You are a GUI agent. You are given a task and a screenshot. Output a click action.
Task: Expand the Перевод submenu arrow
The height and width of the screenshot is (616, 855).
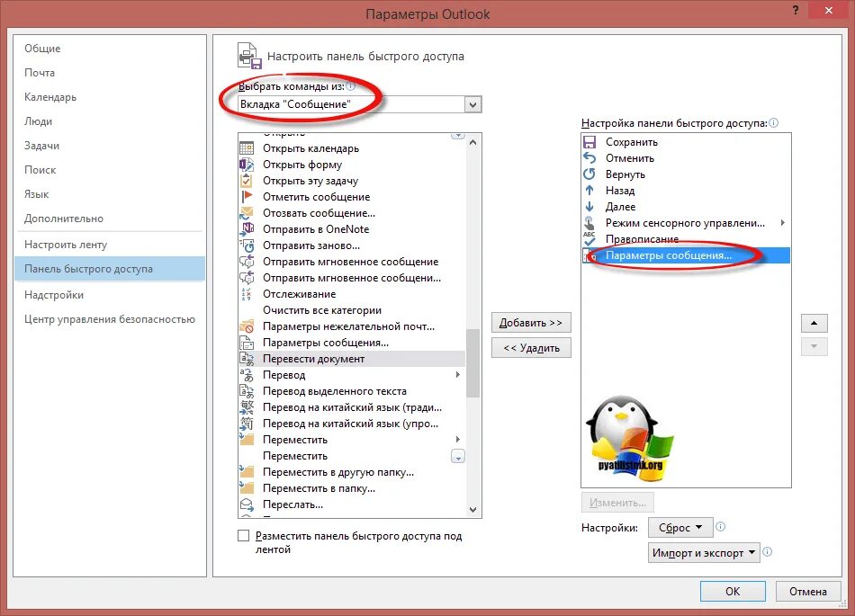click(x=457, y=375)
